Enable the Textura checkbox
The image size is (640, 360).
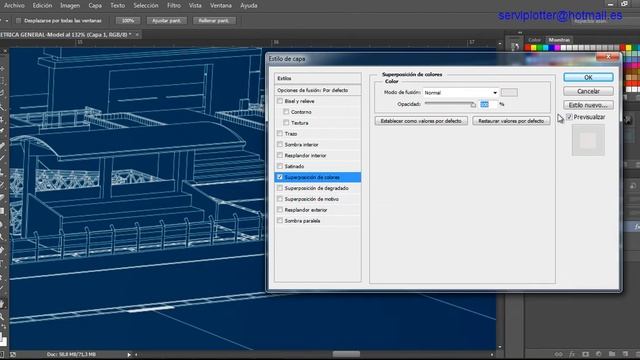click(286, 122)
